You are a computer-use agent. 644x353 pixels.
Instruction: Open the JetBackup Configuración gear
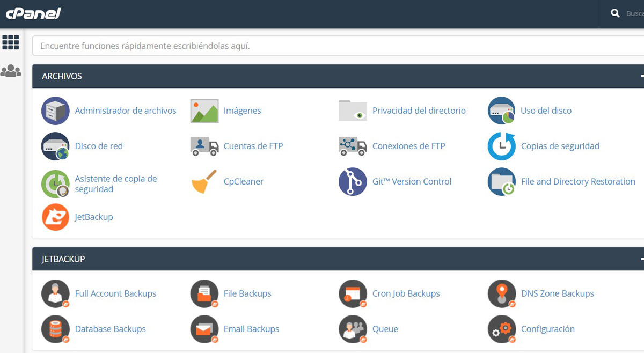tap(548, 329)
